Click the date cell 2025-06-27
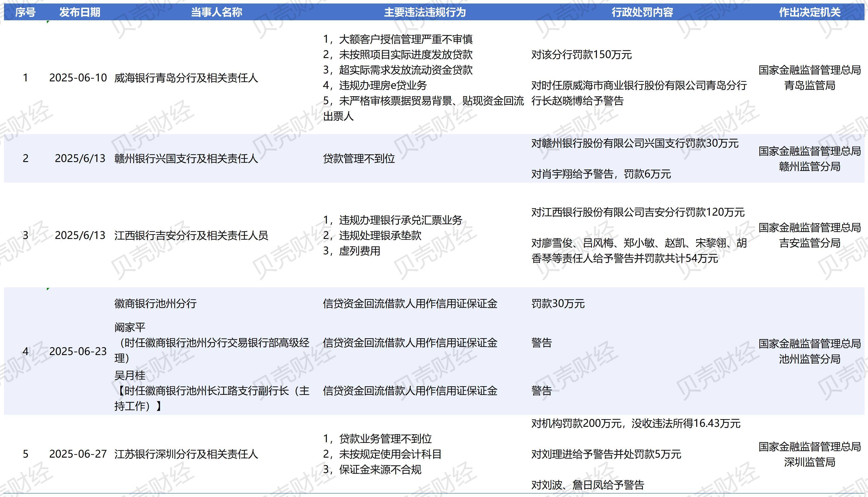 78,454
